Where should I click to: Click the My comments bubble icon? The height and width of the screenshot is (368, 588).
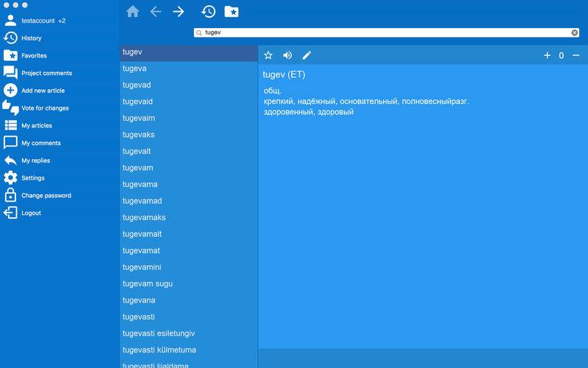pos(10,143)
